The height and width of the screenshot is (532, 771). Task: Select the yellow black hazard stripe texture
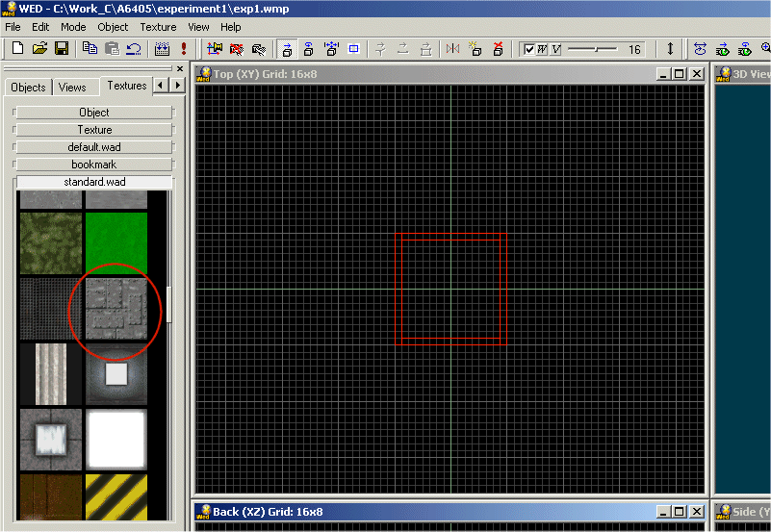click(116, 496)
